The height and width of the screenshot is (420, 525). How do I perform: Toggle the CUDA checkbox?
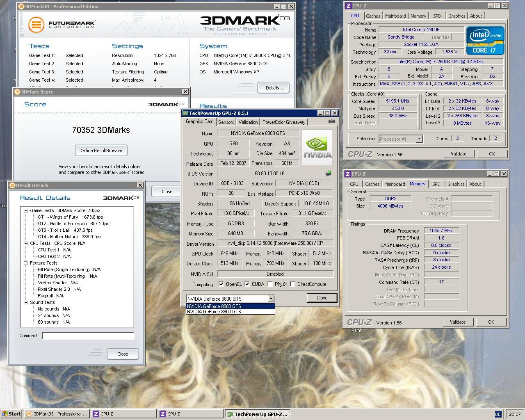247,284
